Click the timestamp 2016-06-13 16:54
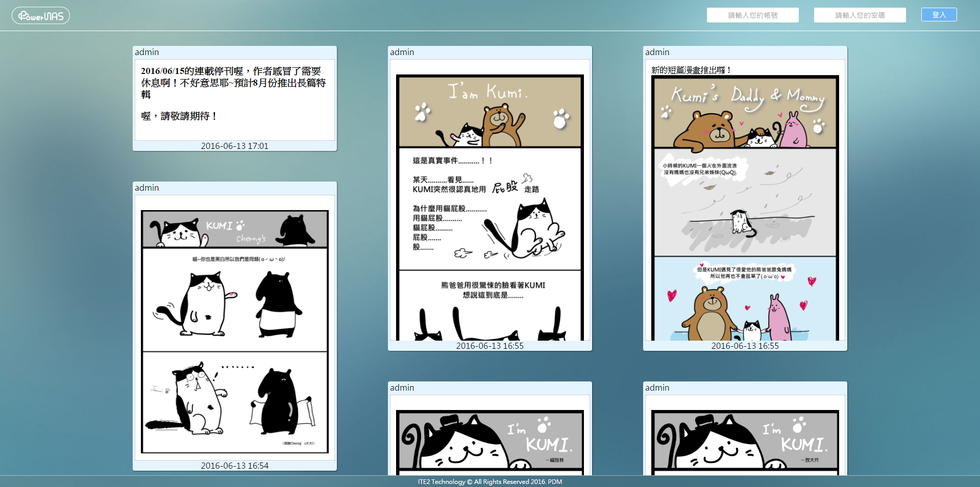The width and height of the screenshot is (980, 487). coord(235,466)
